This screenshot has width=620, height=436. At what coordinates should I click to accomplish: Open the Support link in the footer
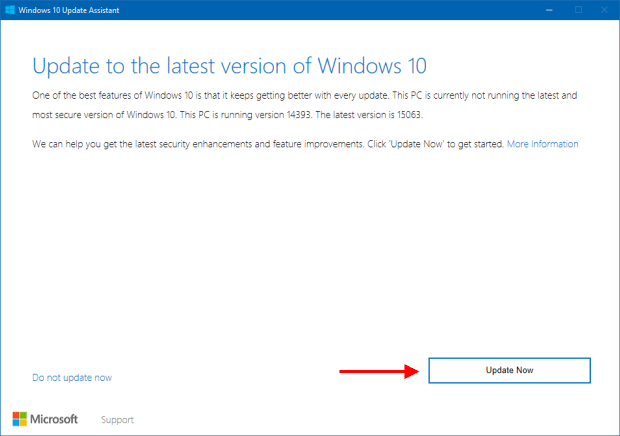[117, 420]
